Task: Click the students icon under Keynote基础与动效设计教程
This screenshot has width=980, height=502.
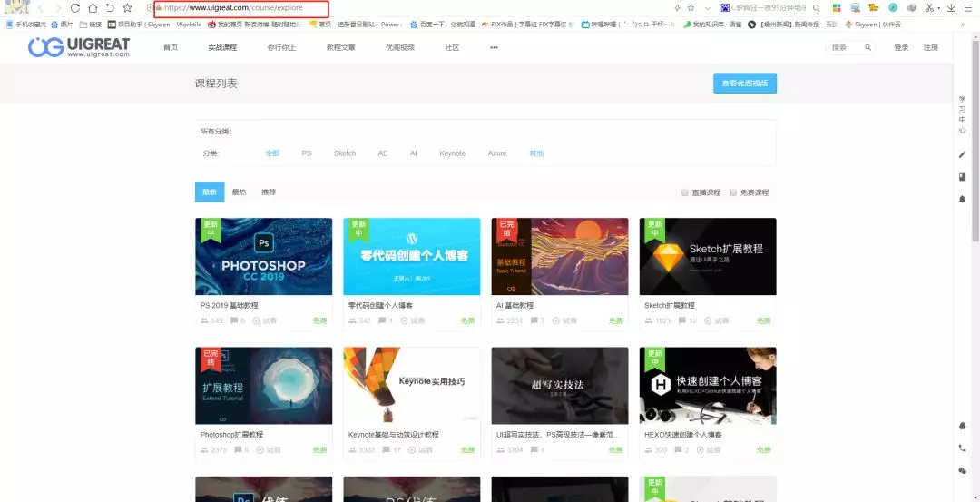Action: point(352,449)
